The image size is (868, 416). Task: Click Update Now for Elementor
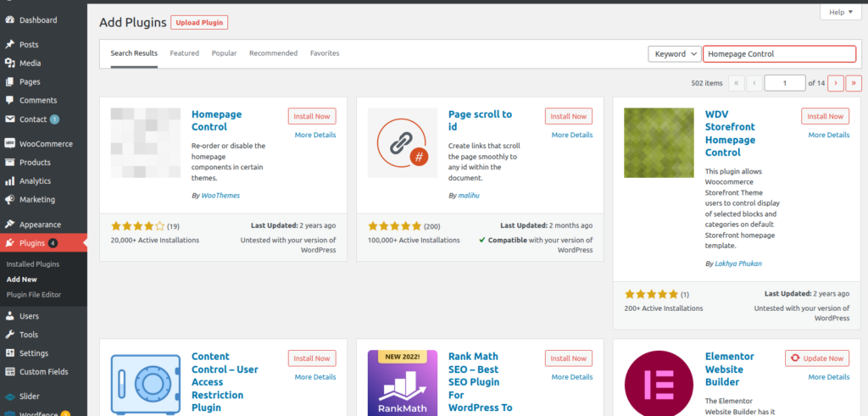click(816, 358)
